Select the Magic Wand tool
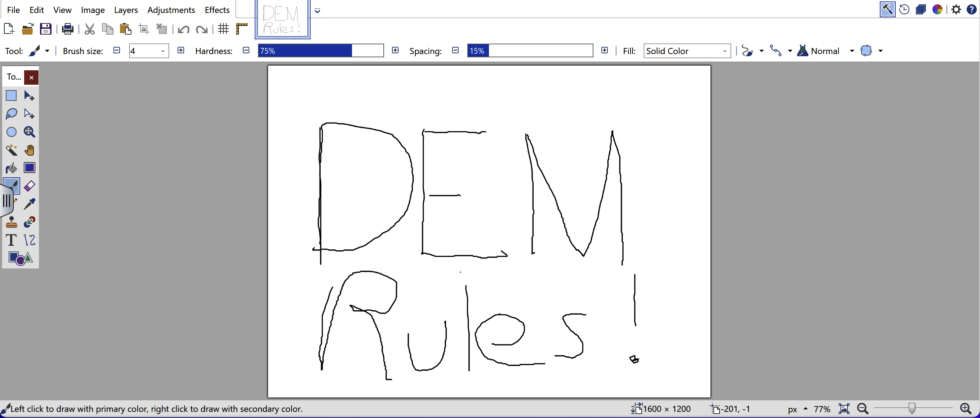 tap(12, 150)
